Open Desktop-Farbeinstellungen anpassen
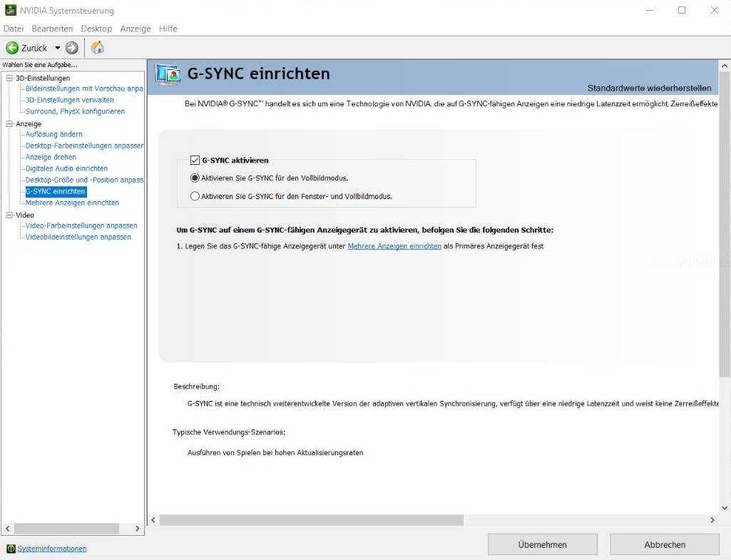 pyautogui.click(x=84, y=146)
